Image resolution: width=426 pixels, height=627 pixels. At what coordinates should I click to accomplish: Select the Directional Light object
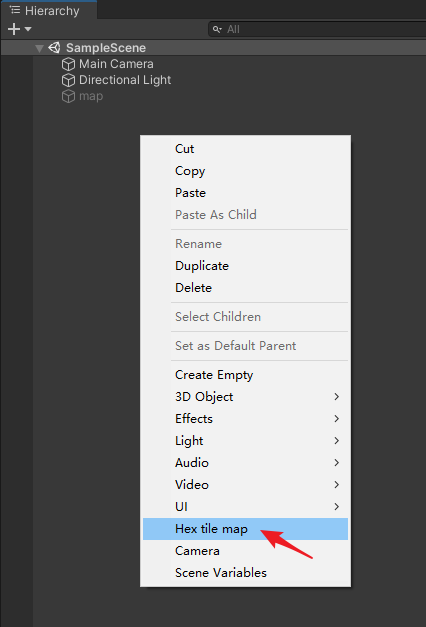pos(125,80)
